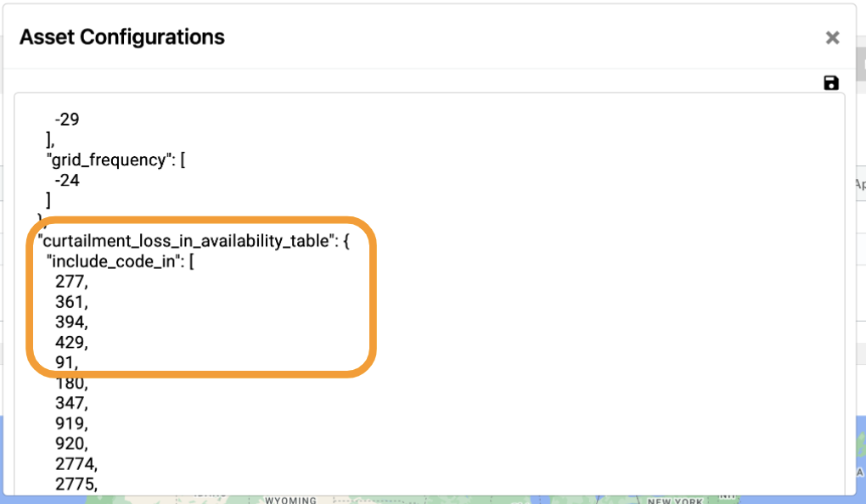Image resolution: width=866 pixels, height=504 pixels.
Task: Click code 919 in the editor
Action: coord(71,423)
